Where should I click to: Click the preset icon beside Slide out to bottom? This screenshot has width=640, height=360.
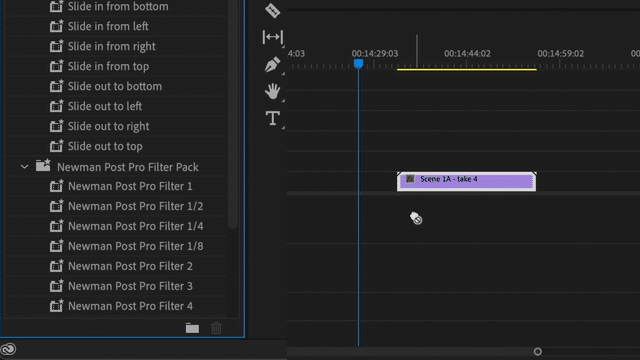(56, 86)
